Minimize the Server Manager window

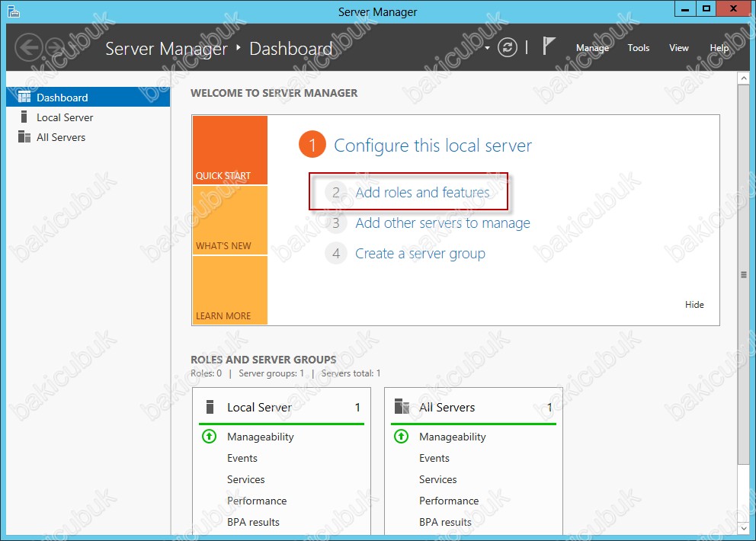tap(684, 8)
